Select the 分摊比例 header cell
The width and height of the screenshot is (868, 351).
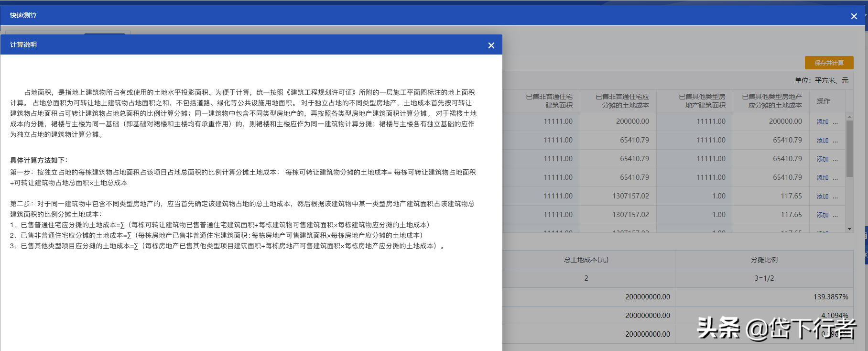click(764, 260)
